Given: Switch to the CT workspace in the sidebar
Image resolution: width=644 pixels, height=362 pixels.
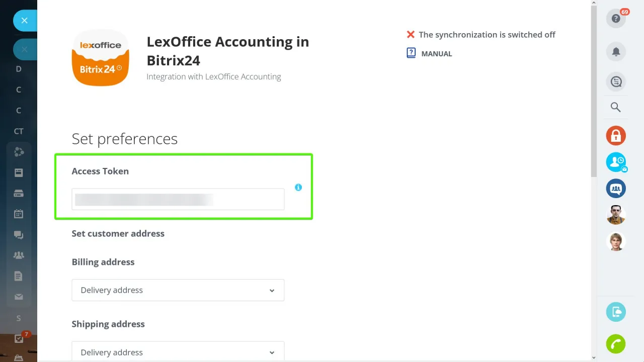Looking at the screenshot, I should [18, 131].
